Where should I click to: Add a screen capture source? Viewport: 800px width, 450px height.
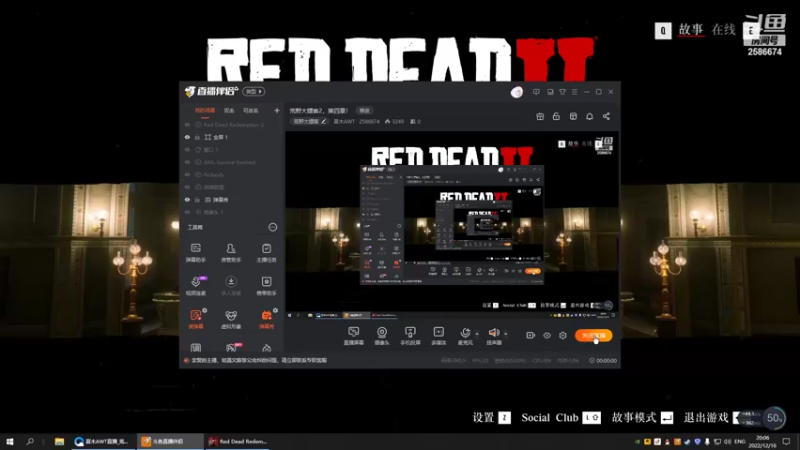(x=354, y=336)
